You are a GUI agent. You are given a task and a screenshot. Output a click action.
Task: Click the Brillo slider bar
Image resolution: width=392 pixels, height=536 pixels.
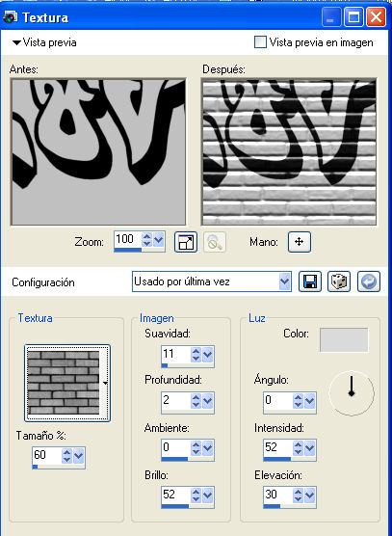point(188,506)
